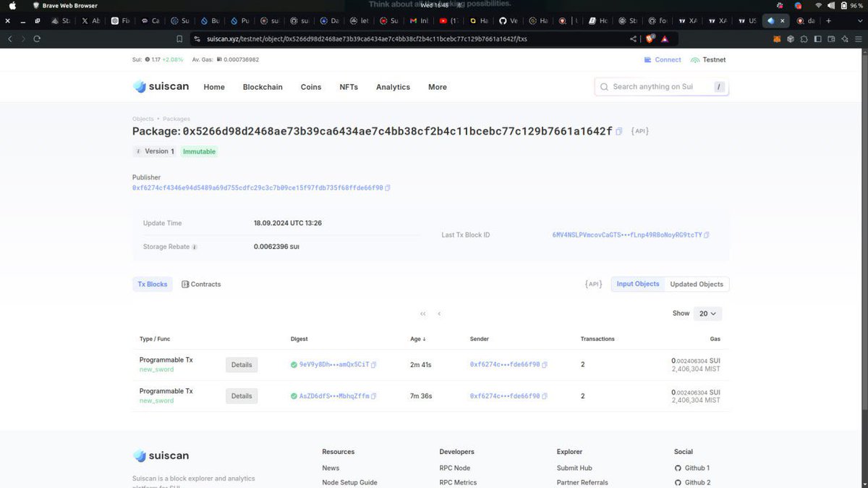The height and width of the screenshot is (488, 868).
Task: Toggle the Contracts view beside Tx Blocks
Action: (201, 284)
